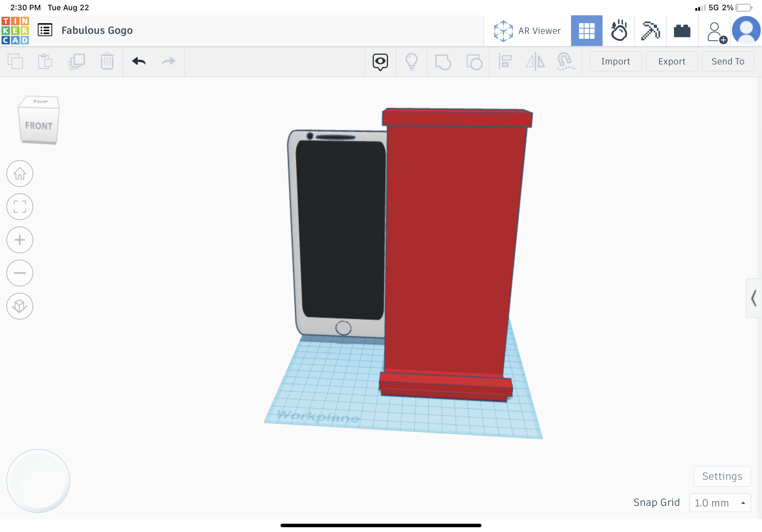This screenshot has width=762, height=532.
Task: Click FRONT on the view cube
Action: [39, 126]
